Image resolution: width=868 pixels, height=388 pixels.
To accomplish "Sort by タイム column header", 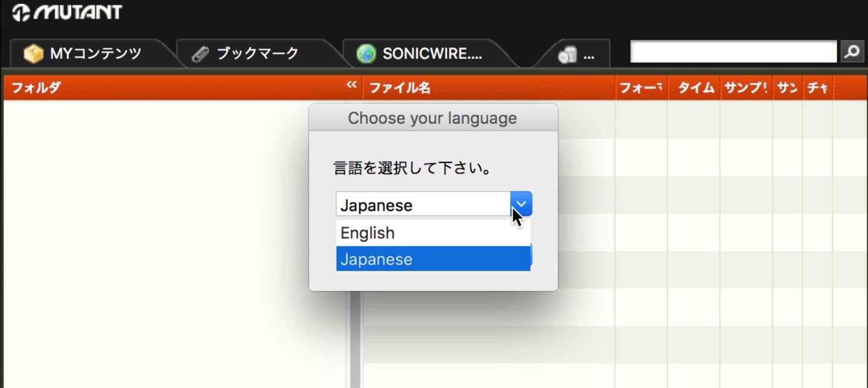I will pyautogui.click(x=694, y=88).
